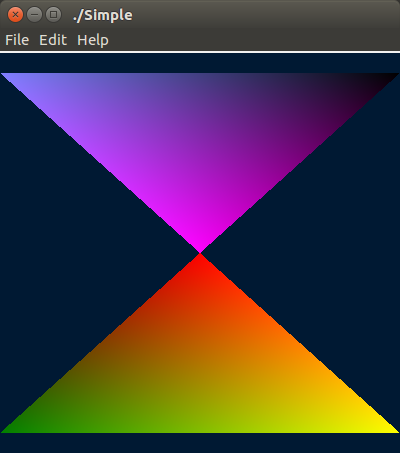Image resolution: width=400 pixels, height=453 pixels.
Task: Open the Edit menu
Action: (x=53, y=40)
